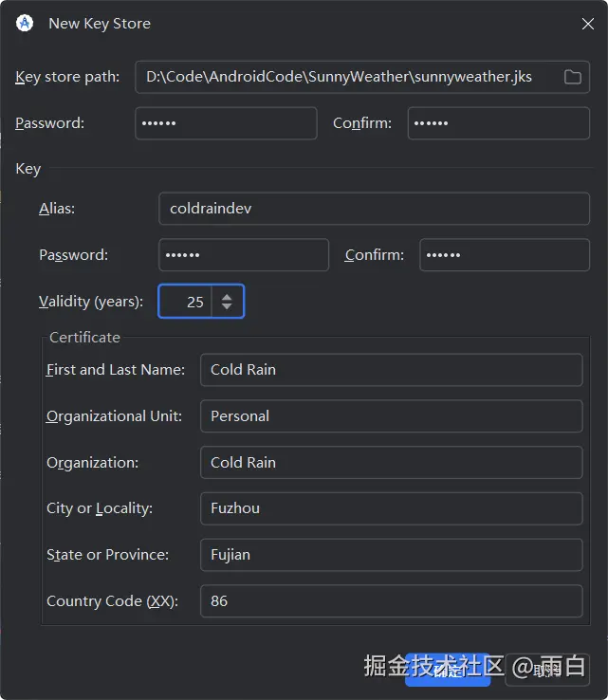Click the State or Province field

(391, 555)
